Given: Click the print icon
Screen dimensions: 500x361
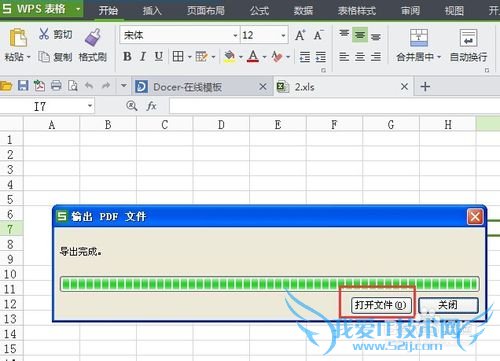Looking at the screenshot, I should 56,86.
